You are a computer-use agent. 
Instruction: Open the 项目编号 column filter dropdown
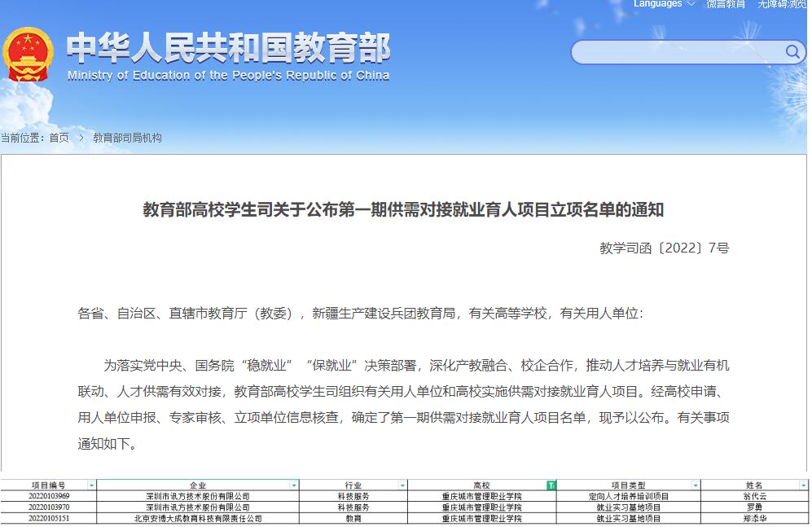pos(91,485)
